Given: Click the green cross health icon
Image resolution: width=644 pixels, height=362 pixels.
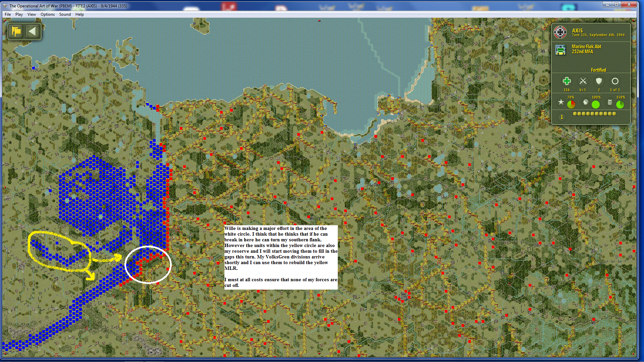Looking at the screenshot, I should tap(567, 81).
